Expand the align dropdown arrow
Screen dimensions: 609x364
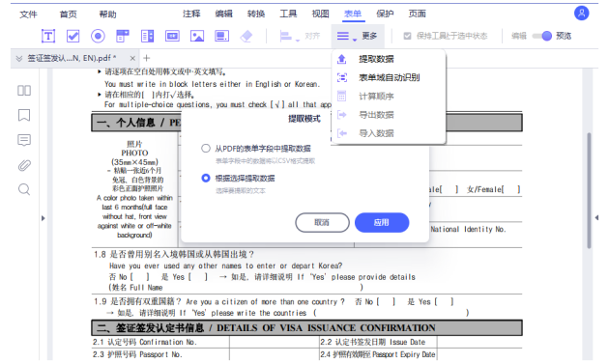coord(298,40)
